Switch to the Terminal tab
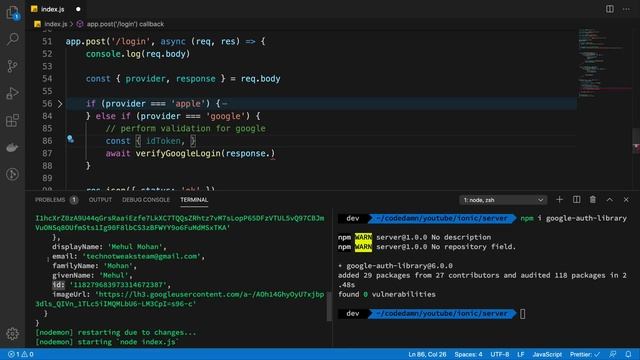Viewport: 640px width, 360px height. pyautogui.click(x=194, y=200)
